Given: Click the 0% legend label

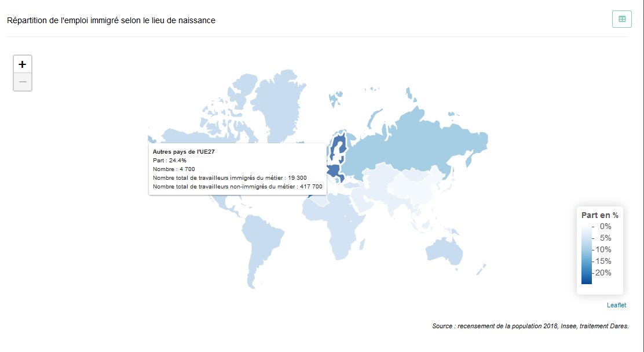Looking at the screenshot, I should (605, 227).
